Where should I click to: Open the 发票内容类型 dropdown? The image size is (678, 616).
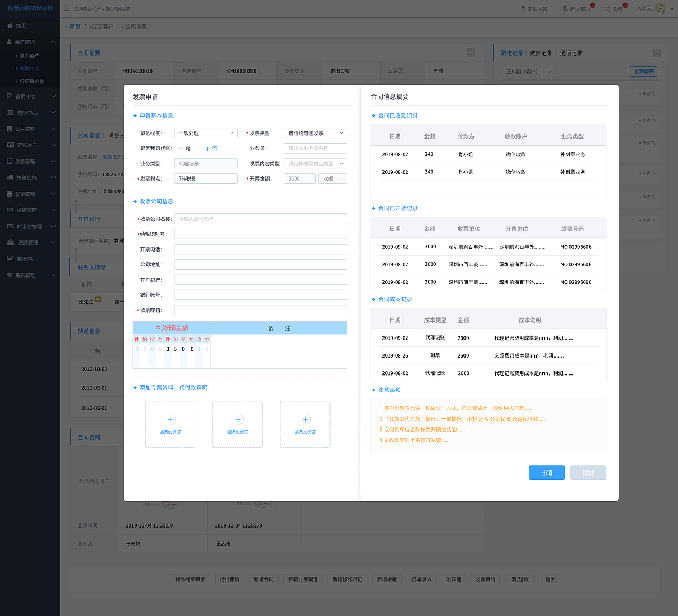(316, 163)
